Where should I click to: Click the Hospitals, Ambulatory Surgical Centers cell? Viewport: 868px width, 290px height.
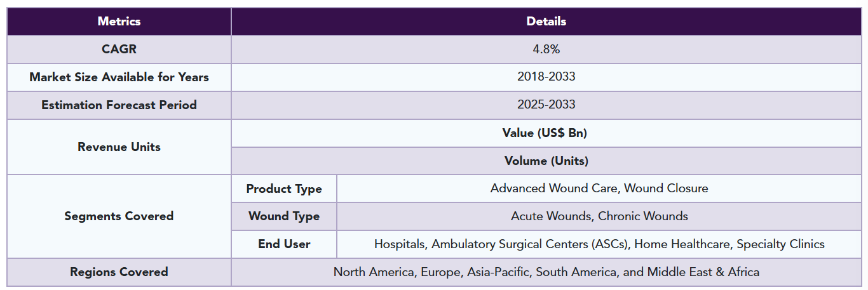click(x=599, y=244)
